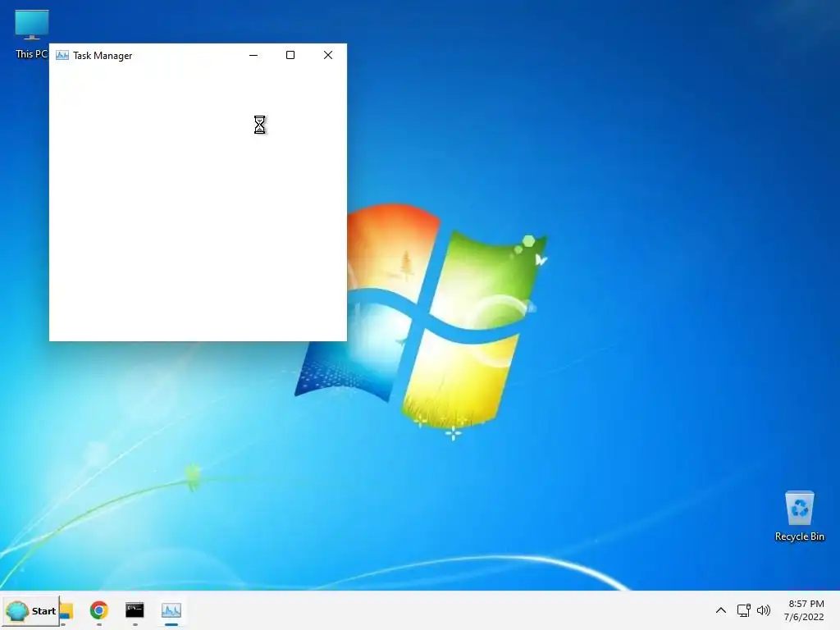
Task: Open the This PC desktop icon
Action: pyautogui.click(x=32, y=34)
